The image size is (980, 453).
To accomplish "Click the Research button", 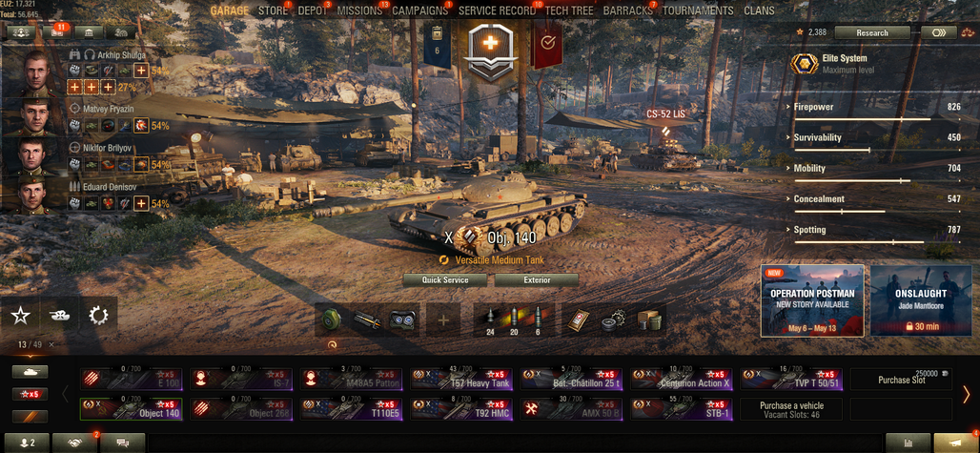I will [872, 32].
